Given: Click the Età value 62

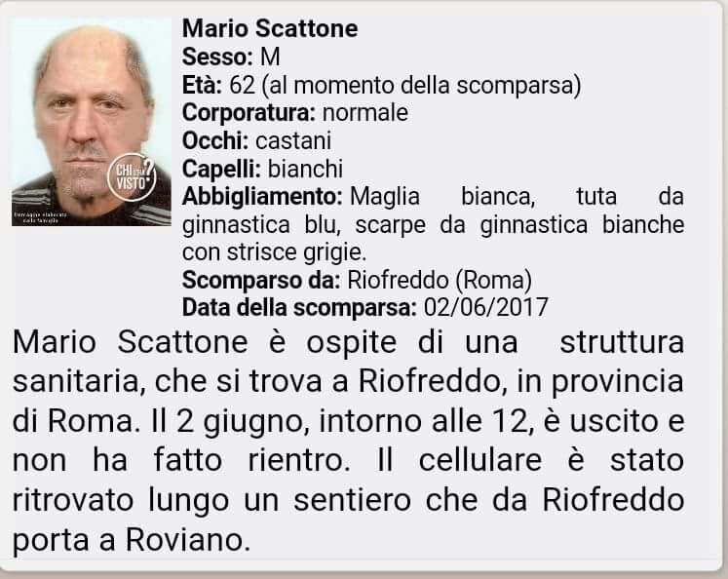Looking at the screenshot, I should click(243, 85).
